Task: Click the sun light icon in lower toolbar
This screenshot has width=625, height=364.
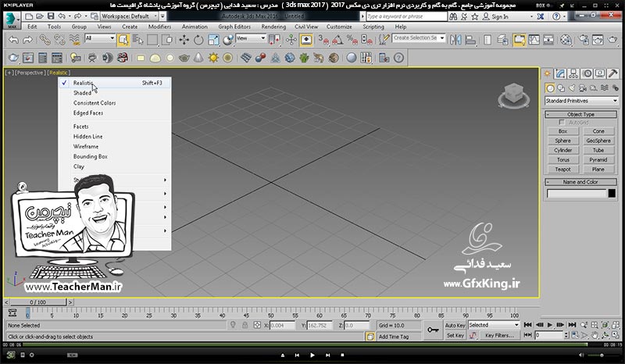Action: 213,58
